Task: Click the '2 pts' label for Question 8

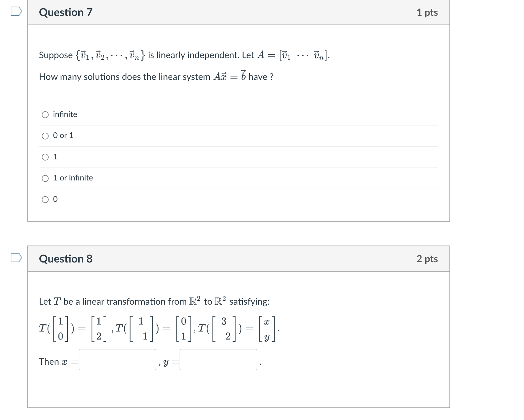Action: click(428, 258)
